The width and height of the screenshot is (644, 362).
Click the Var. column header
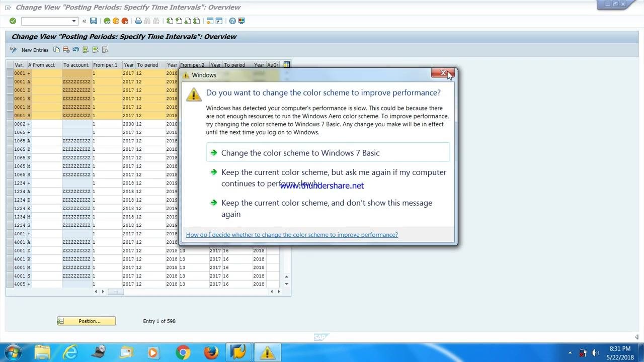[x=20, y=65]
